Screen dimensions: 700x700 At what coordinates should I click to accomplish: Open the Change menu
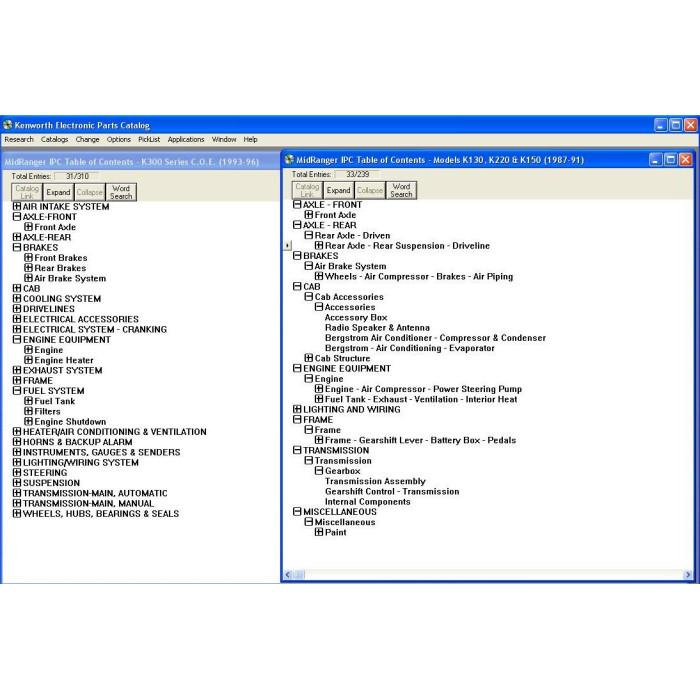pyautogui.click(x=88, y=139)
